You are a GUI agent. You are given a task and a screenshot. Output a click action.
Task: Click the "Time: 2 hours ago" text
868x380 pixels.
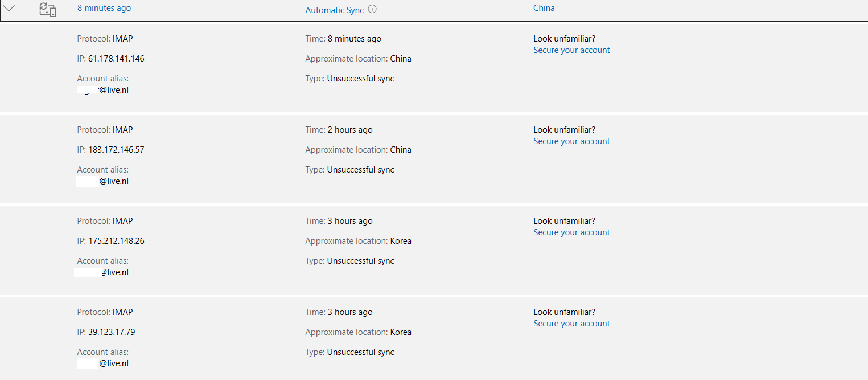[x=339, y=130]
